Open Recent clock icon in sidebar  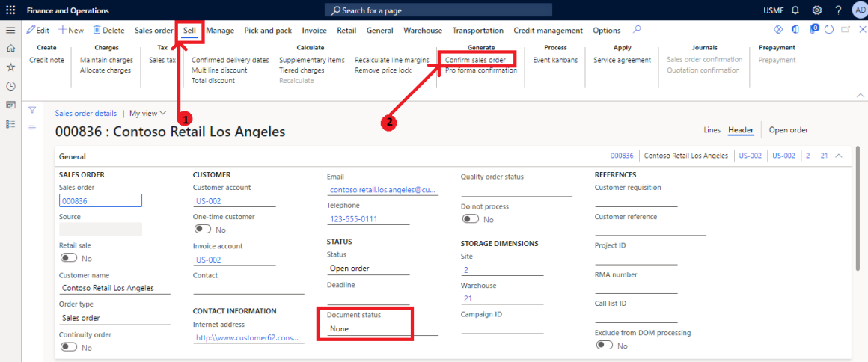click(x=10, y=86)
